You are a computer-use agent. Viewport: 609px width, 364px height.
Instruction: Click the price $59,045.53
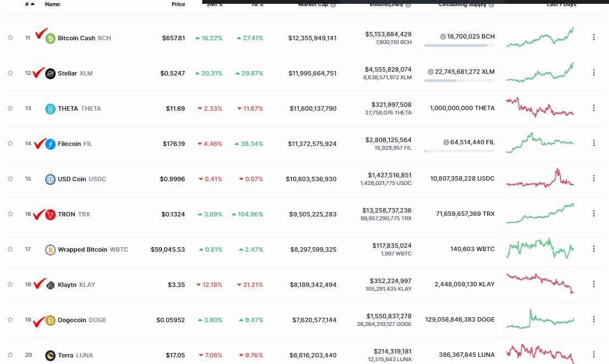coord(168,249)
